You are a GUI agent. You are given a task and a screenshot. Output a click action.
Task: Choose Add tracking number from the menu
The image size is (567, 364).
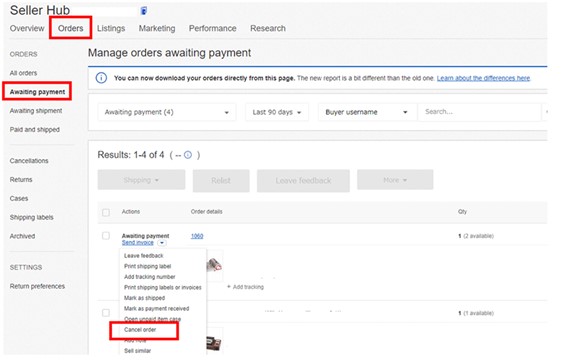click(150, 277)
